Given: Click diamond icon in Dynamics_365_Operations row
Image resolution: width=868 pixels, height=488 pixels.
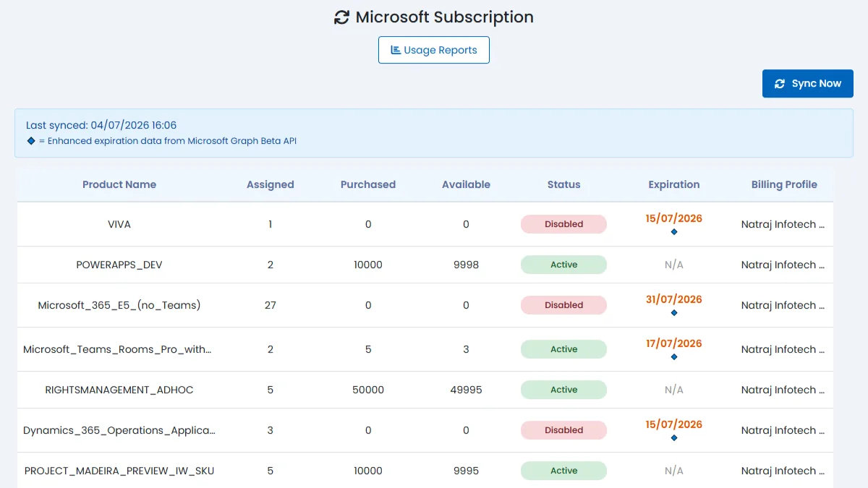Looking at the screenshot, I should pos(674,438).
